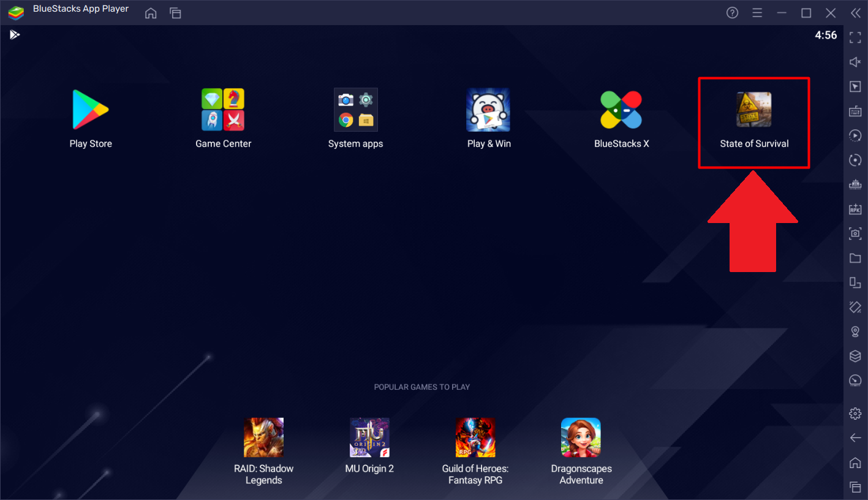Open the hamburger menu in title bar
The image size is (868, 500).
757,13
